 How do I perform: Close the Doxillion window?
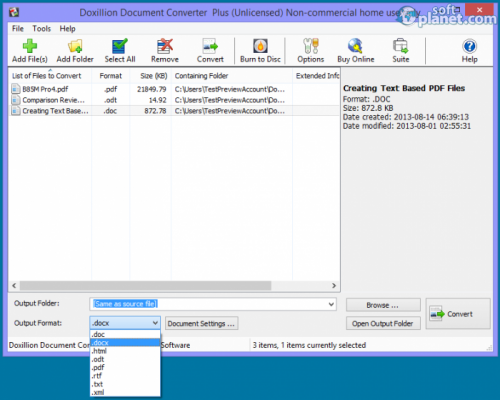point(479,10)
